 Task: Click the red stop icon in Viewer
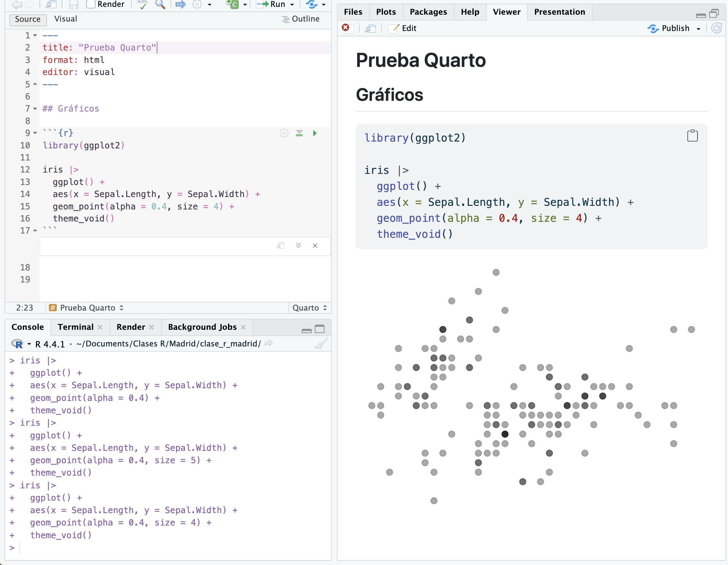tap(346, 28)
